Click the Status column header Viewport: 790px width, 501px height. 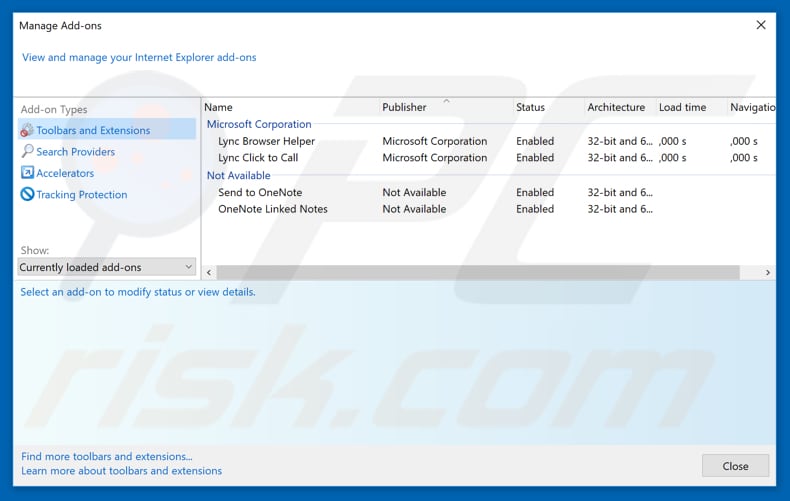[530, 107]
